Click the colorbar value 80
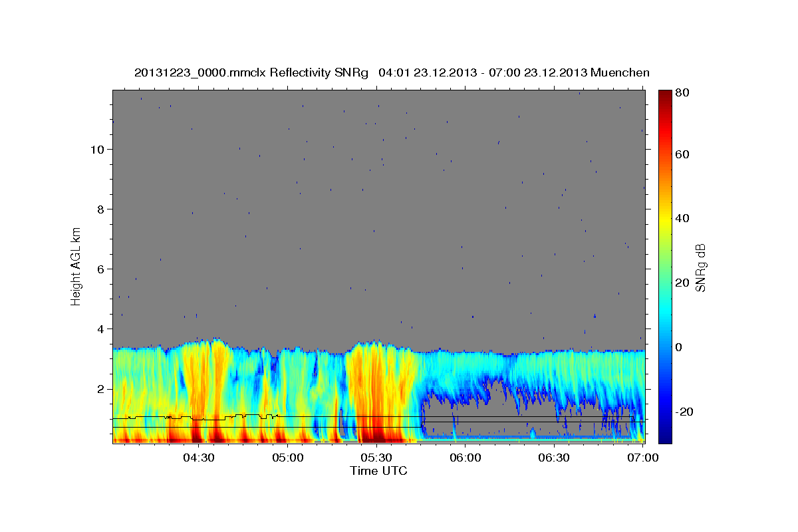This screenshot has width=798, height=532. pos(682,92)
